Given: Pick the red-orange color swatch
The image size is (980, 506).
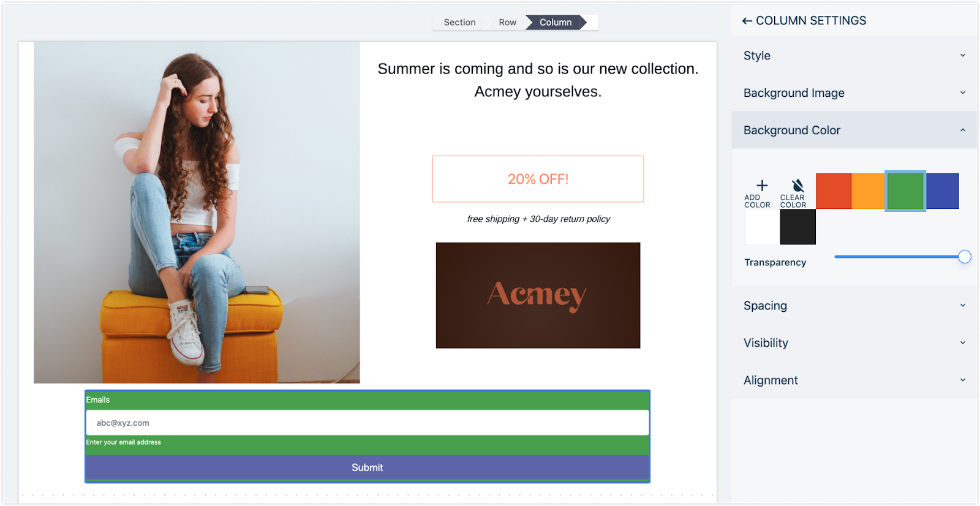Looking at the screenshot, I should (834, 191).
